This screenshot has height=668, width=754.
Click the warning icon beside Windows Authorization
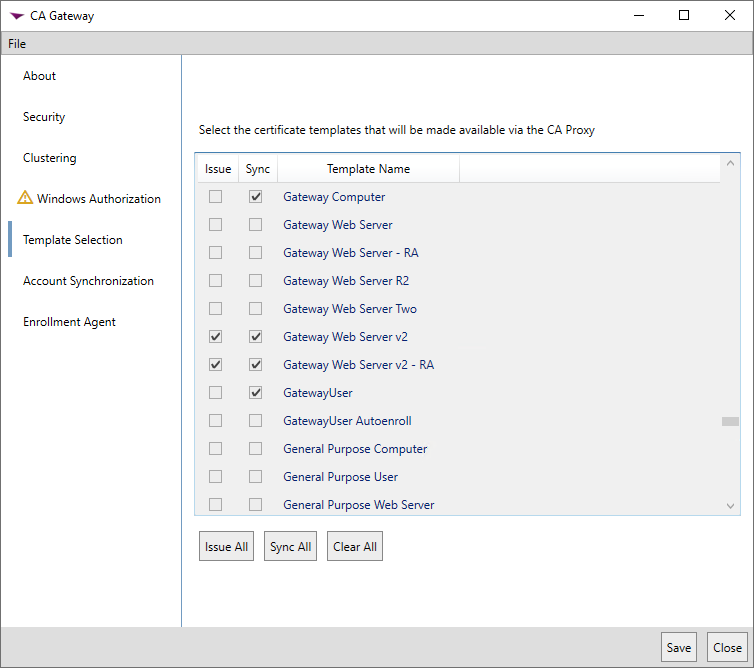[26, 198]
